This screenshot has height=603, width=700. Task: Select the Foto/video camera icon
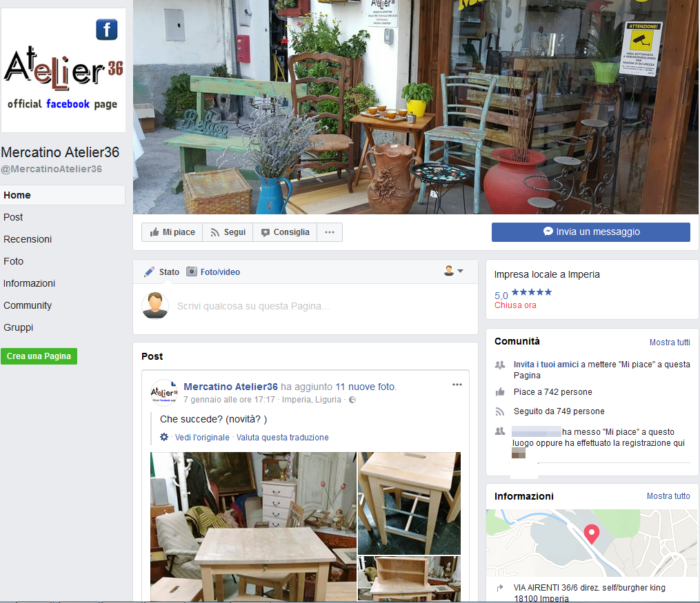pyautogui.click(x=192, y=272)
